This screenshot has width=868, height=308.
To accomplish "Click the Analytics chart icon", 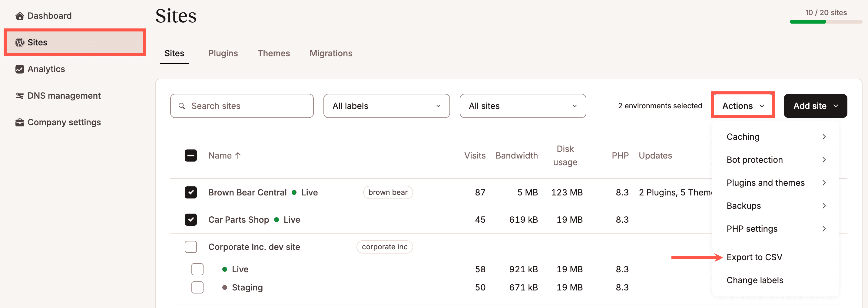I will click(x=20, y=69).
